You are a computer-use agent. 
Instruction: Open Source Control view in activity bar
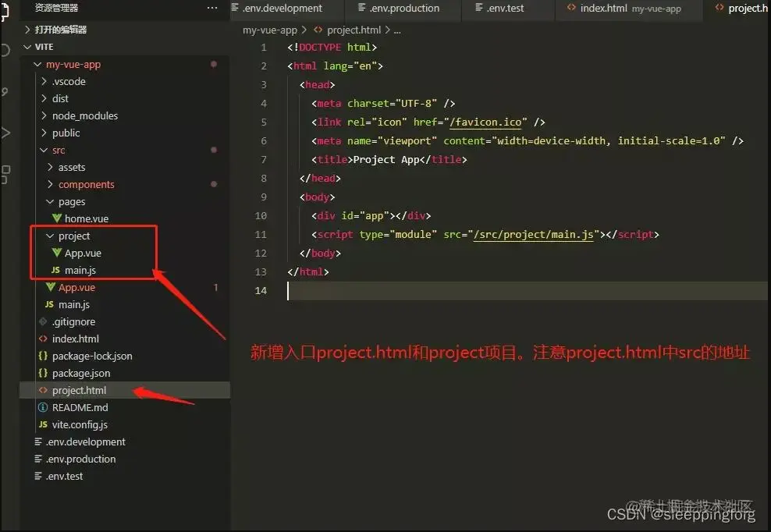click(x=5, y=91)
